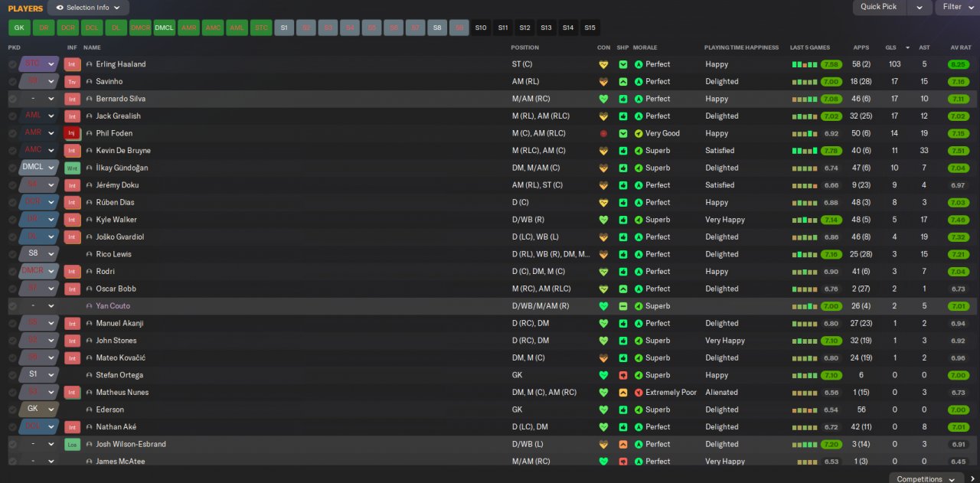Open the Selection Info dropdown
This screenshot has height=483, width=980.
(x=88, y=8)
